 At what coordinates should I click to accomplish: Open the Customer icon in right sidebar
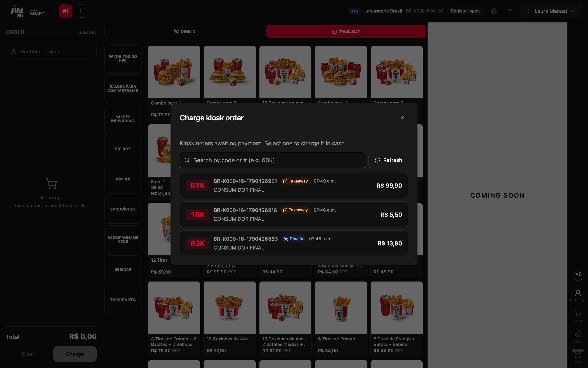click(x=578, y=296)
